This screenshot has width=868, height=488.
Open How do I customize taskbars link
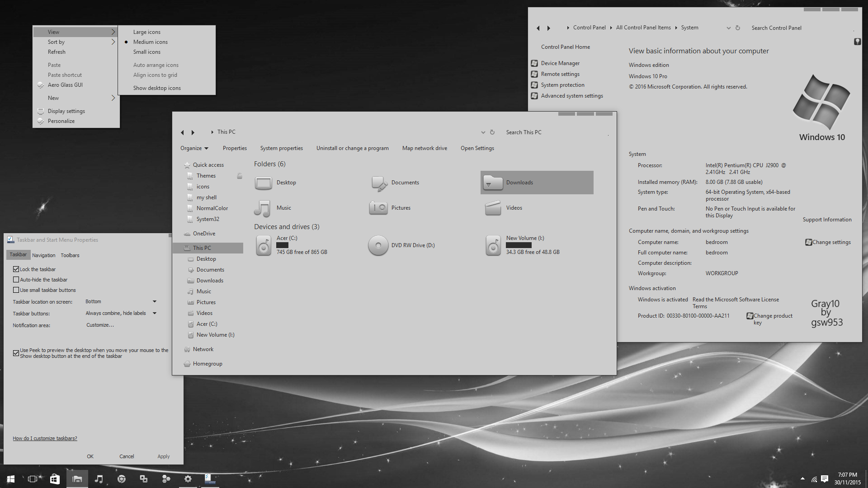(x=45, y=438)
